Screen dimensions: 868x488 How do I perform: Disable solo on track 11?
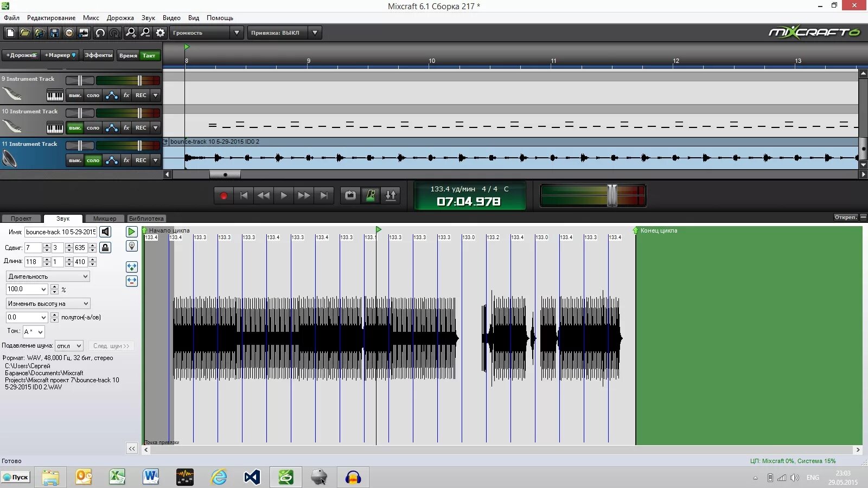93,160
